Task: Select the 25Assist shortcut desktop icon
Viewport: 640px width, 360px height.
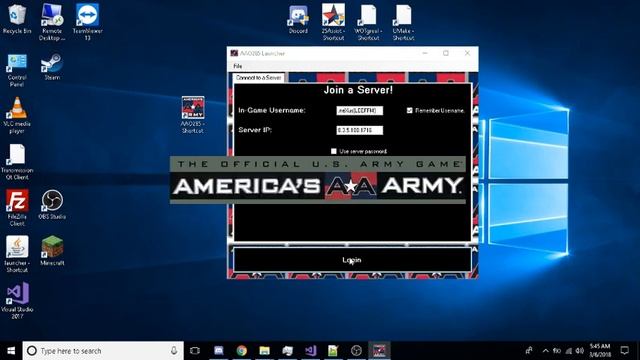Action: (x=333, y=22)
